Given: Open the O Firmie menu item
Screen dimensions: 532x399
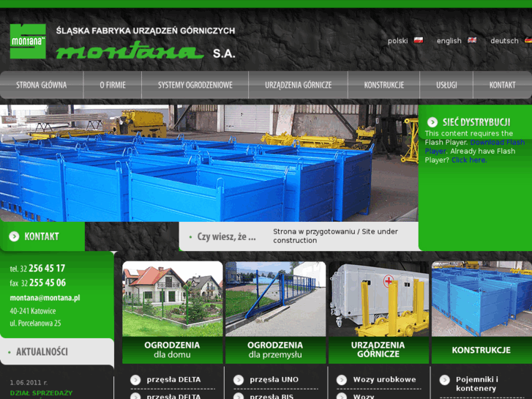Looking at the screenshot, I should 113,85.
